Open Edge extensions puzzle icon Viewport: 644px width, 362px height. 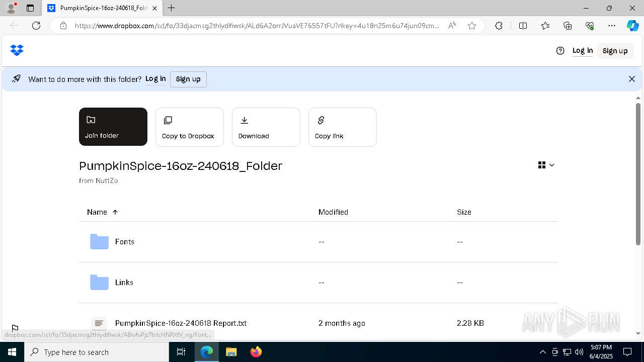coord(499,26)
